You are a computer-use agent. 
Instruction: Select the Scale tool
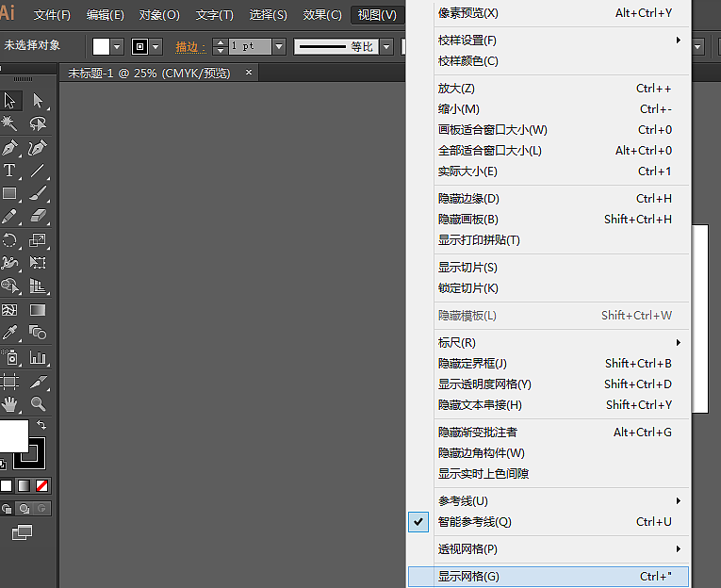(38, 240)
